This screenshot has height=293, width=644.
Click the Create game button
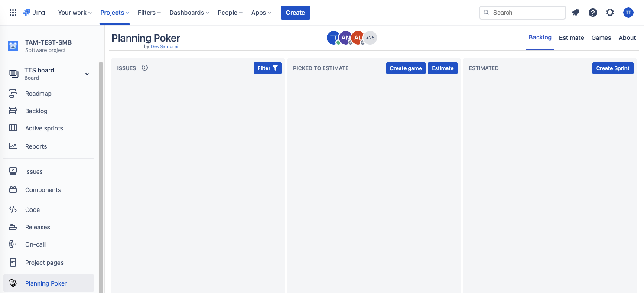(x=406, y=68)
